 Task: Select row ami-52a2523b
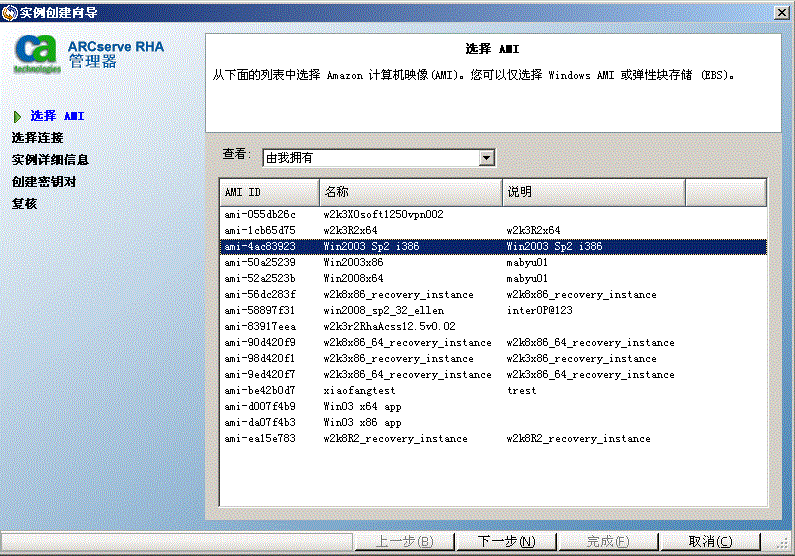(x=493, y=279)
